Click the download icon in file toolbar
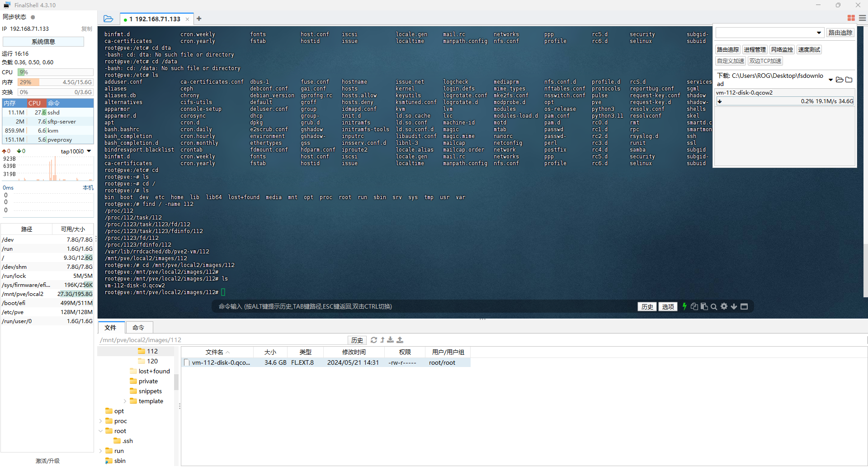 coord(391,340)
